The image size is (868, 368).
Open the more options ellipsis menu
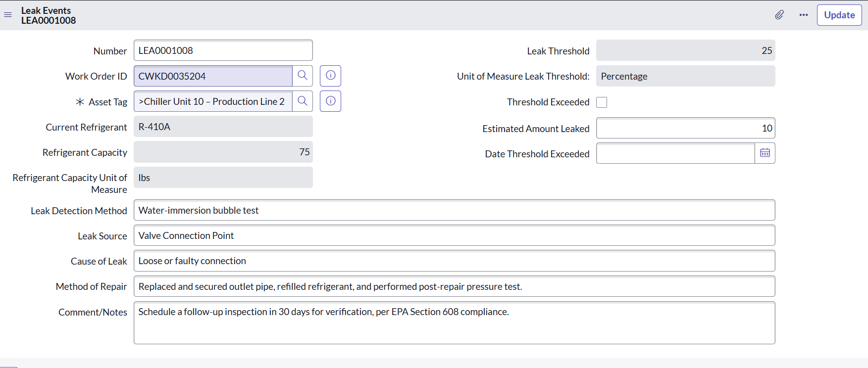803,15
